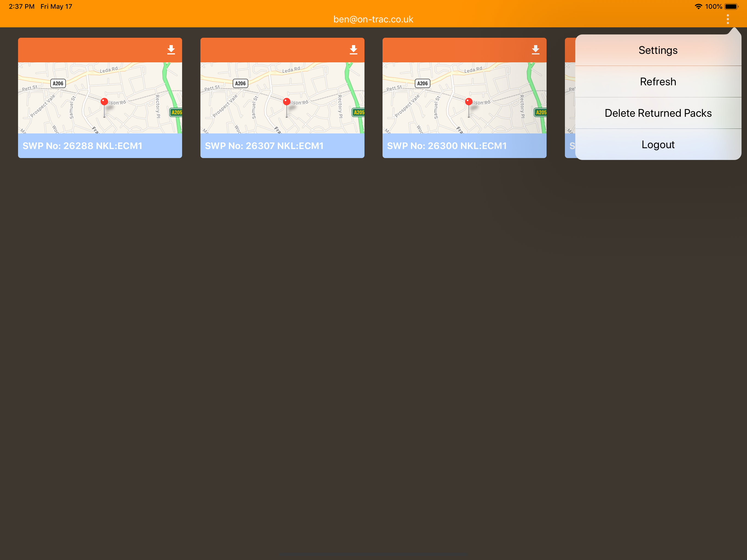Tap the A205 road badge on third map
747x560 pixels.
540,112
